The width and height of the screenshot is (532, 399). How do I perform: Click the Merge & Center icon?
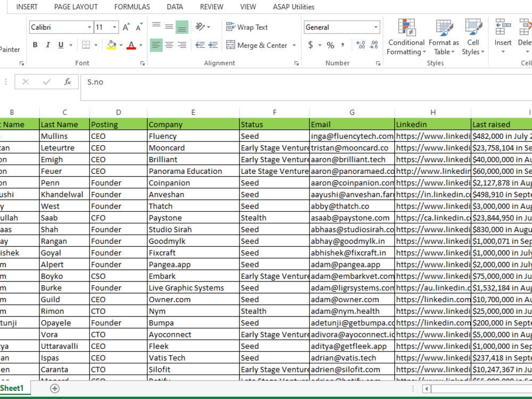pyautogui.click(x=261, y=45)
